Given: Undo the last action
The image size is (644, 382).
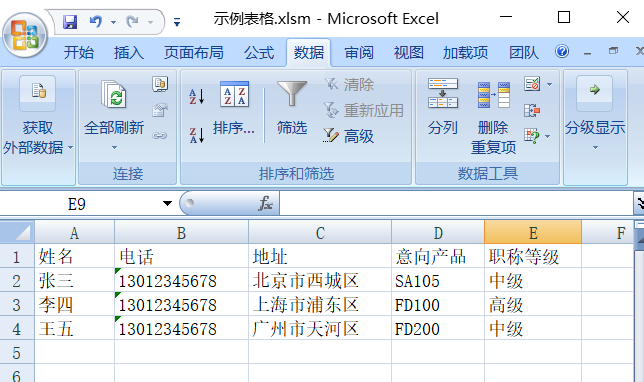Looking at the screenshot, I should point(96,21).
